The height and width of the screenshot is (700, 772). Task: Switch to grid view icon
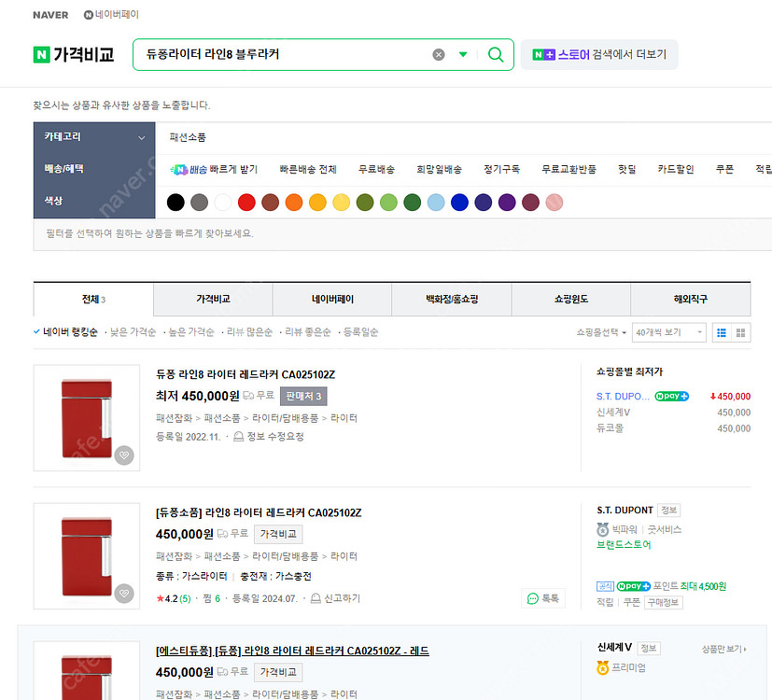[740, 333]
